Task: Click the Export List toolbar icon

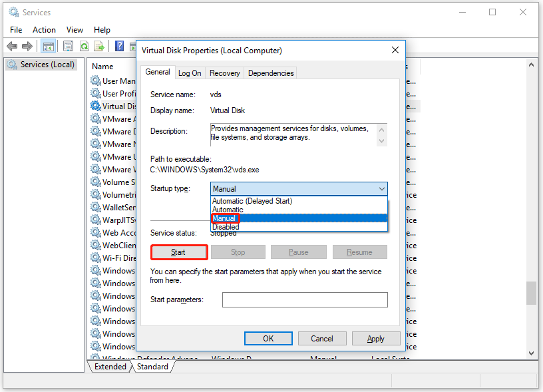Action: click(x=98, y=46)
